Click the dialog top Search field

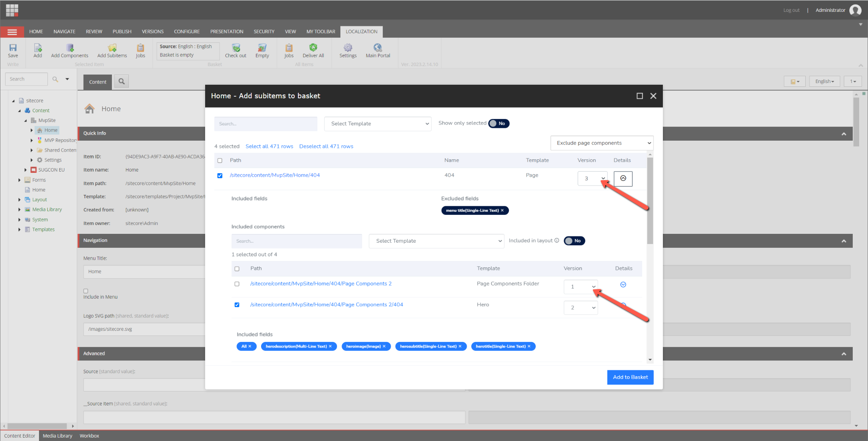pos(266,124)
